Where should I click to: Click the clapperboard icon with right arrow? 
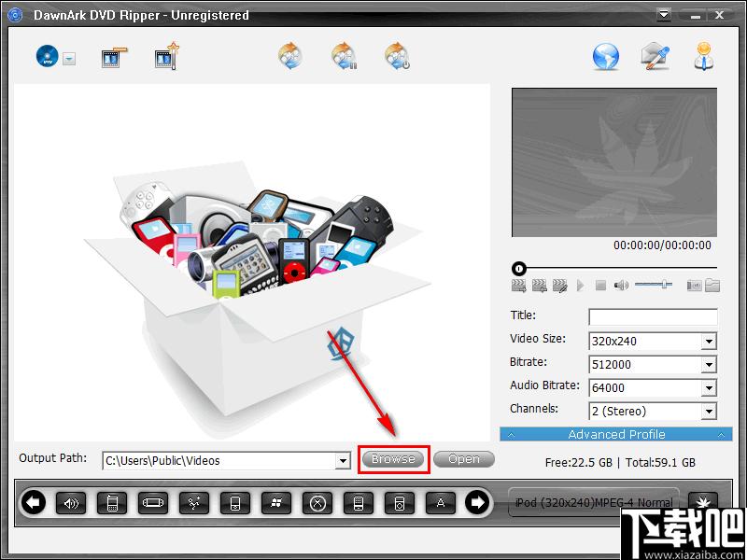519,286
